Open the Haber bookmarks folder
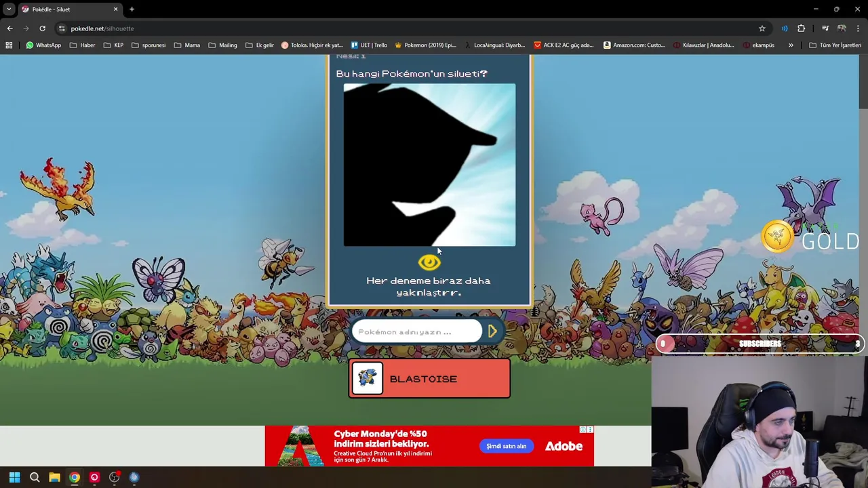The width and height of the screenshot is (868, 488). tap(82, 45)
